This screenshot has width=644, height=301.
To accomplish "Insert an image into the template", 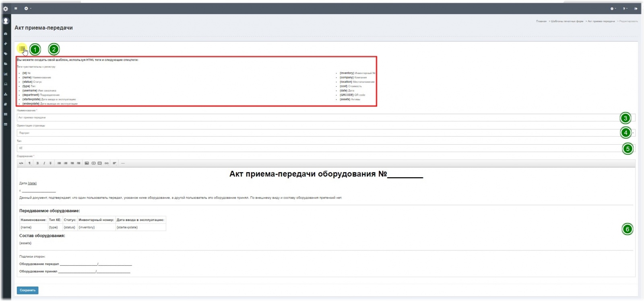I will pos(87,163).
